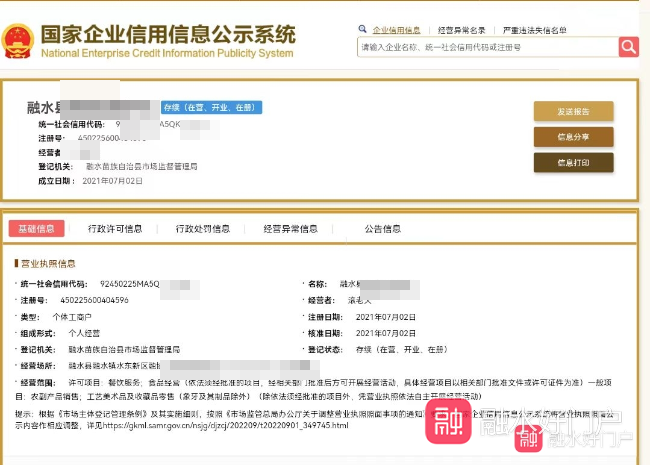The width and height of the screenshot is (650, 465).
Task: Click the 发送报告 button
Action: point(573,111)
